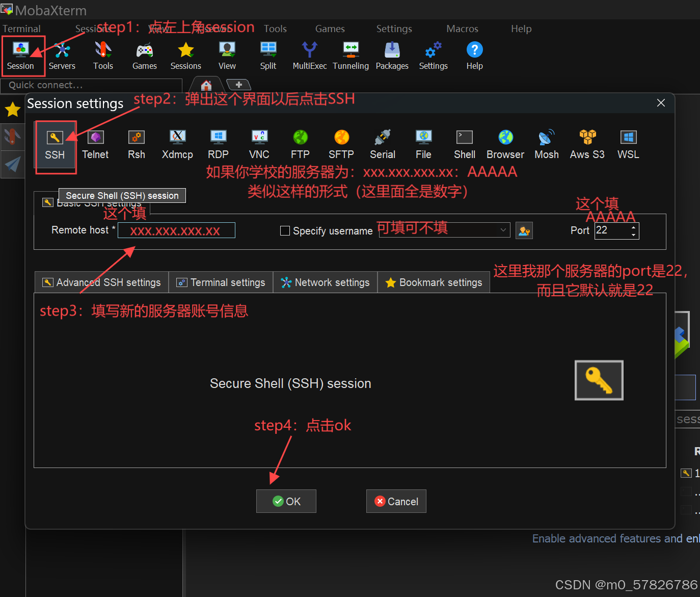Open the Help question mark icon
The height and width of the screenshot is (597, 700).
pyautogui.click(x=475, y=56)
